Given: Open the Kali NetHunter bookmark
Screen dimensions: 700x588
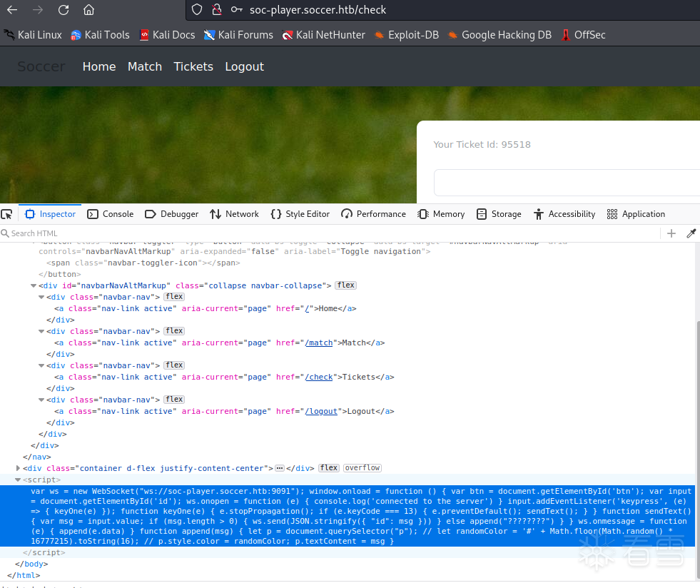Looking at the screenshot, I should [324, 35].
